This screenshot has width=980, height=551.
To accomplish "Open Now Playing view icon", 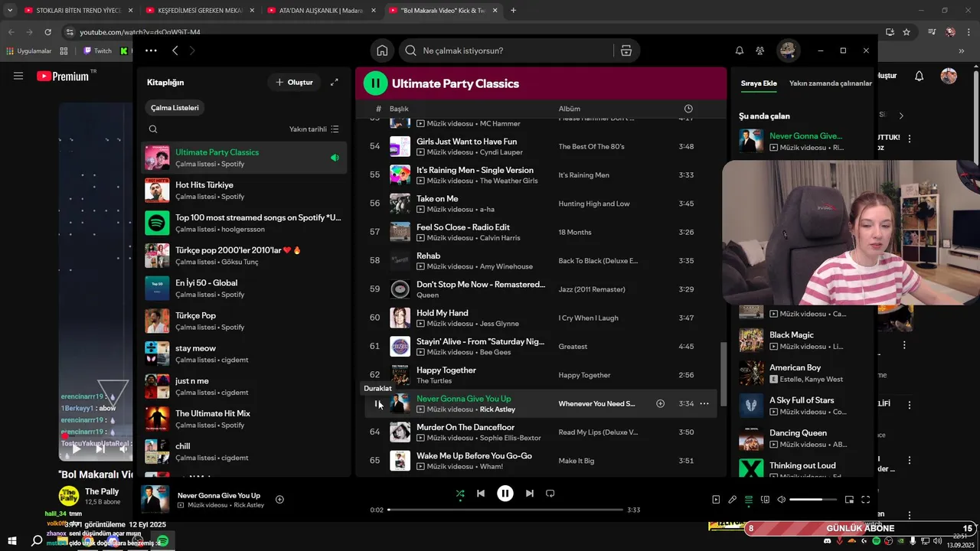I will point(716,500).
